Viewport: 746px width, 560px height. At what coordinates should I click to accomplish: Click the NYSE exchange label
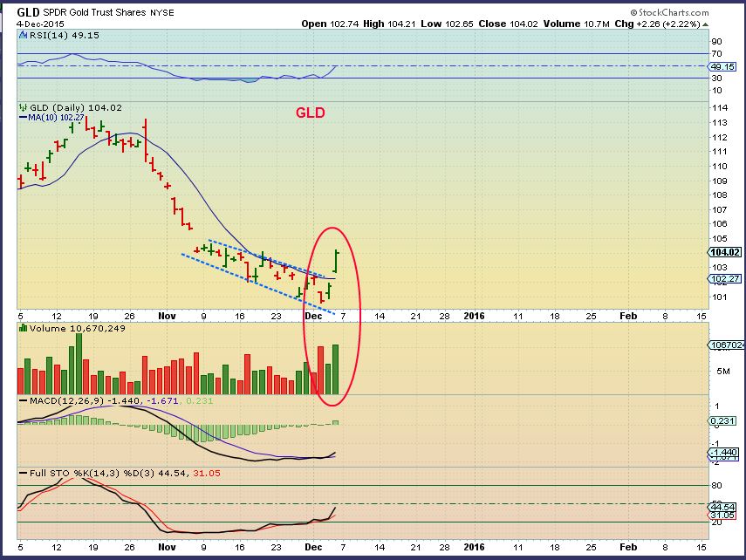(161, 13)
